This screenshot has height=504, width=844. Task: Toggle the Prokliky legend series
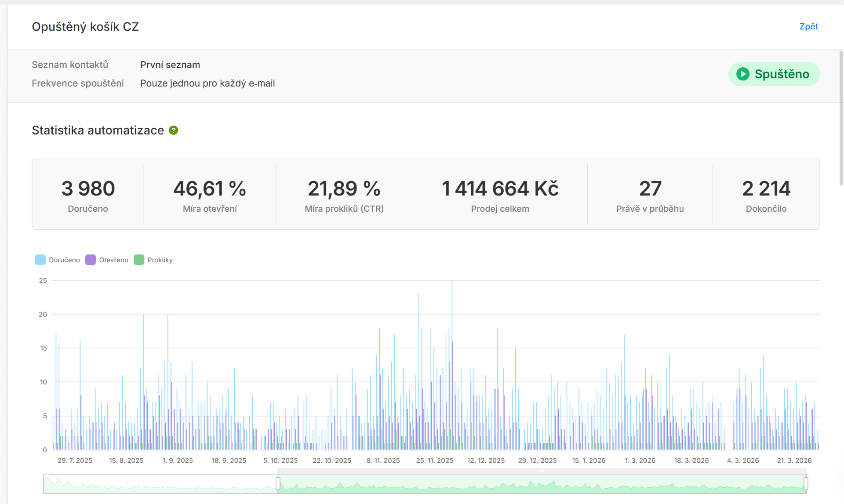click(x=153, y=260)
